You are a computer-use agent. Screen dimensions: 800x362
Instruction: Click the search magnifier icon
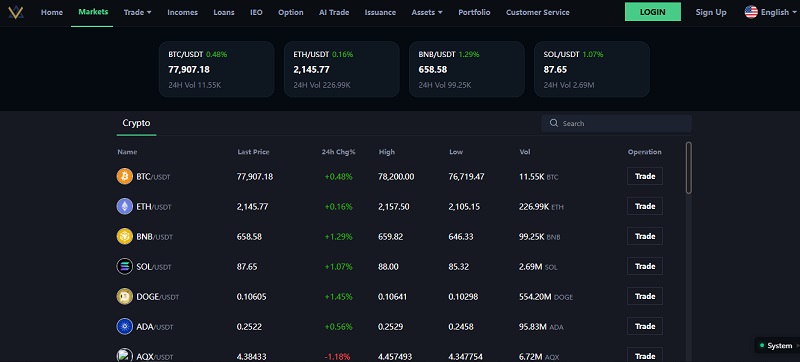pyautogui.click(x=554, y=123)
